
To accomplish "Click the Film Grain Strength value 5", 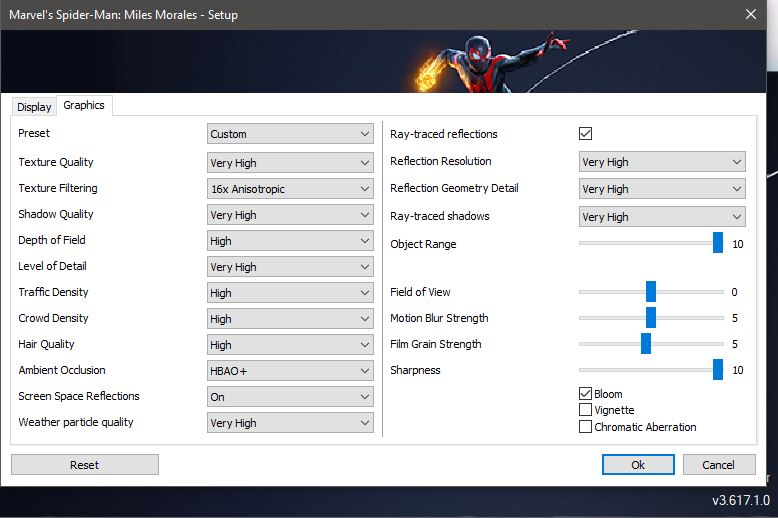I will click(x=735, y=344).
